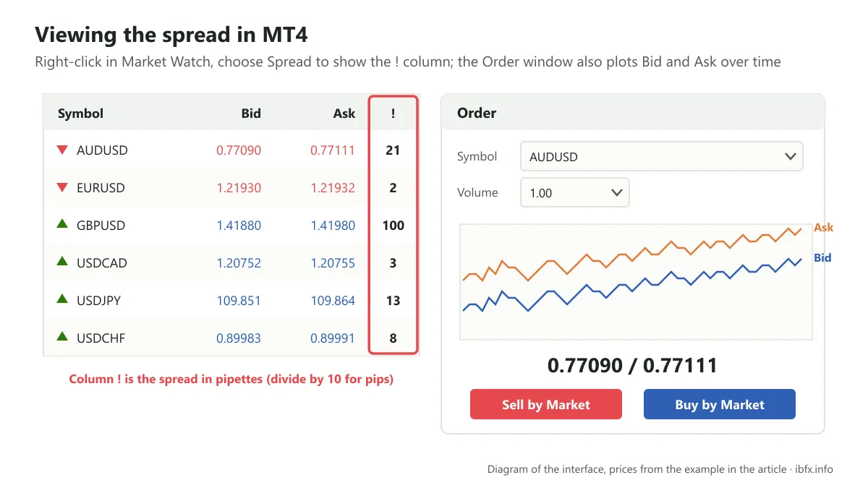Click the Bid/Ask tick chart area

point(636,282)
